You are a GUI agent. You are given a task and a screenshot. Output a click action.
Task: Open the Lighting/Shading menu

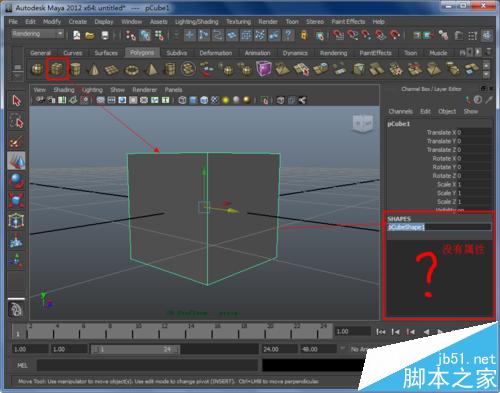(x=197, y=22)
